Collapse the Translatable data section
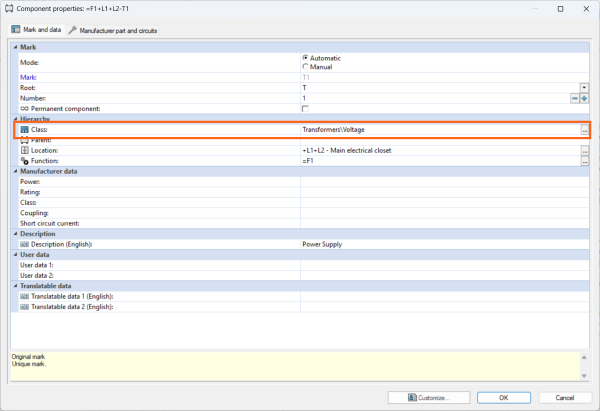The width and height of the screenshot is (600, 411). pyautogui.click(x=16, y=286)
